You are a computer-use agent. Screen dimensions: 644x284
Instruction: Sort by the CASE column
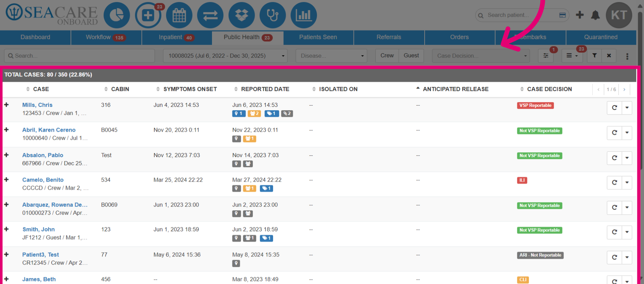(38, 89)
